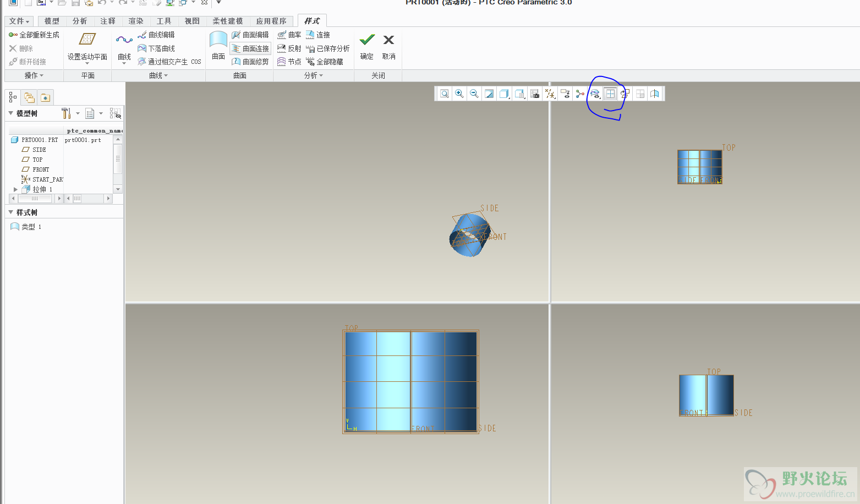Image resolution: width=860 pixels, height=504 pixels.
Task: Switch to the 视图 tab
Action: 192,21
